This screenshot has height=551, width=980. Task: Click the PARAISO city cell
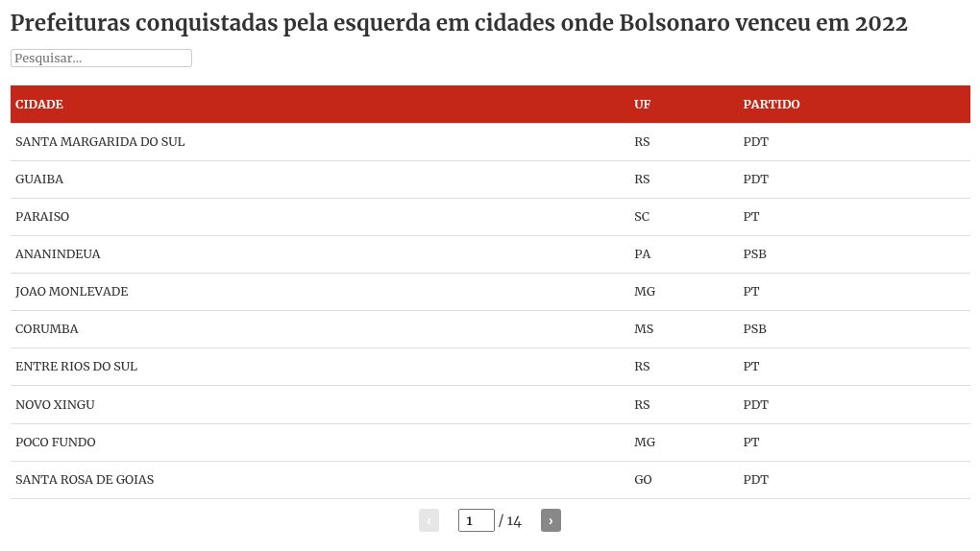[x=42, y=217]
